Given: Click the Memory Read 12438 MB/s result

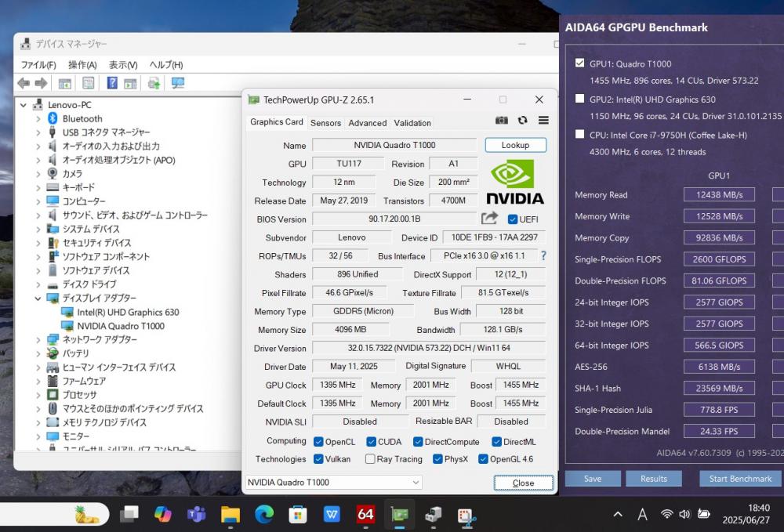Looking at the screenshot, I should click(x=719, y=195).
